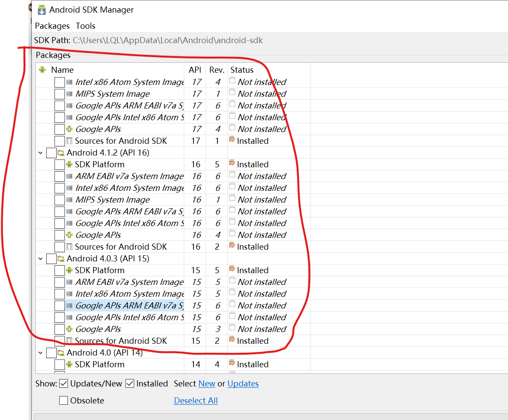The width and height of the screenshot is (508, 420).
Task: Collapse the Android 4.0.3 (API 15) group
Action: pyautogui.click(x=41, y=259)
